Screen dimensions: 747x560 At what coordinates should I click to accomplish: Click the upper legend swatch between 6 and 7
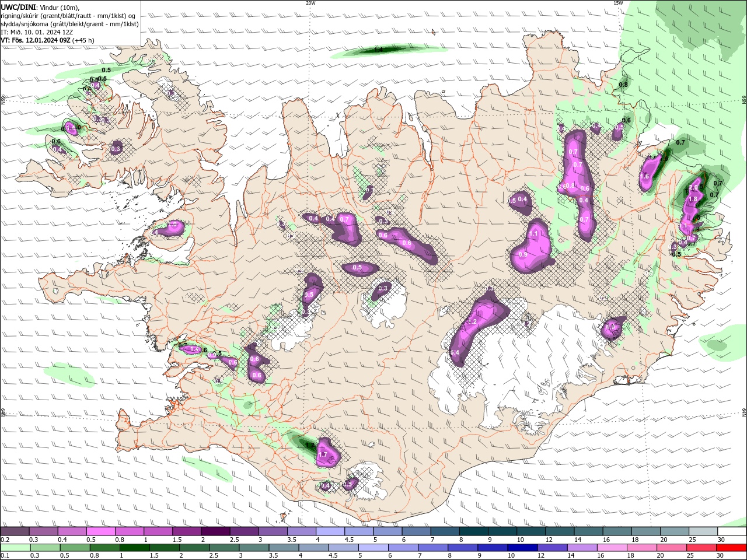tap(416, 531)
